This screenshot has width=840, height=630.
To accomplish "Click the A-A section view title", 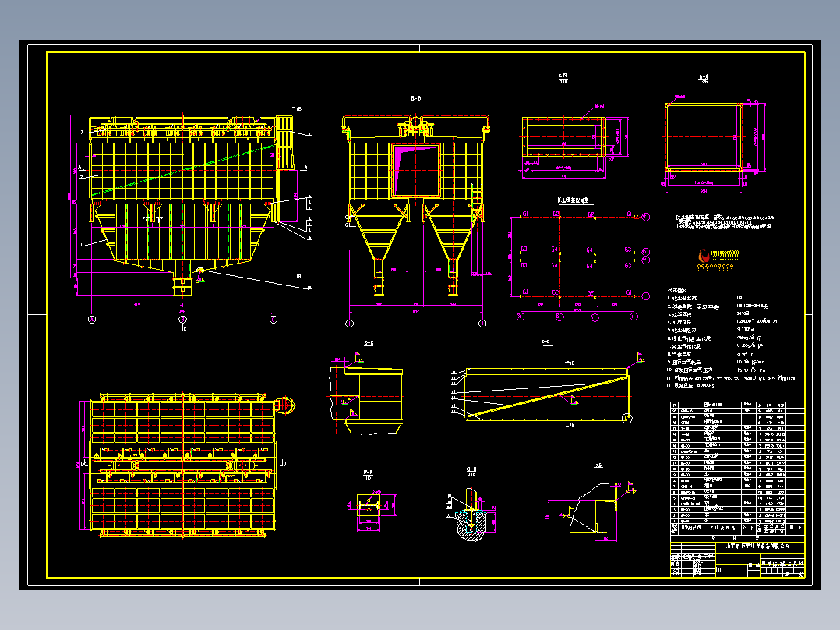I will [x=704, y=80].
